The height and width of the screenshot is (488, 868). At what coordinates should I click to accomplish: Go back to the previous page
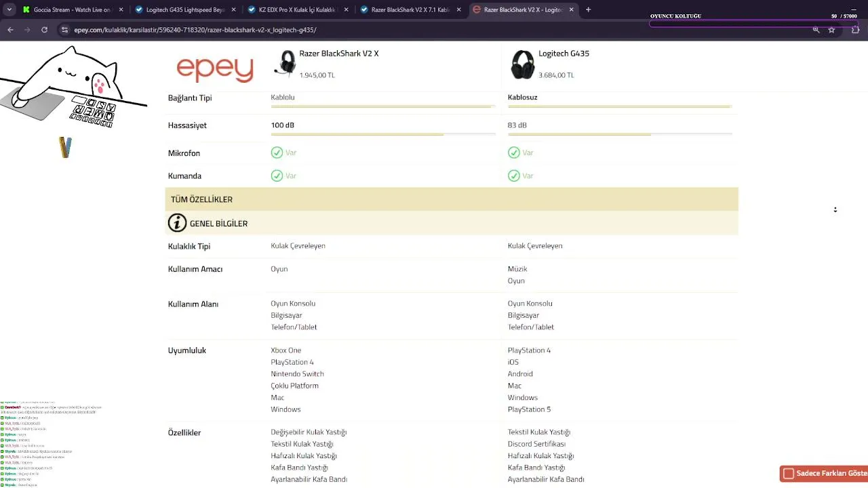click(x=10, y=30)
